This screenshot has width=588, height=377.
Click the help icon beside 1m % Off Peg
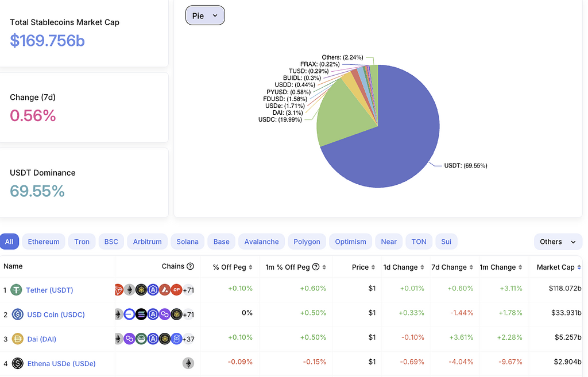[316, 267]
